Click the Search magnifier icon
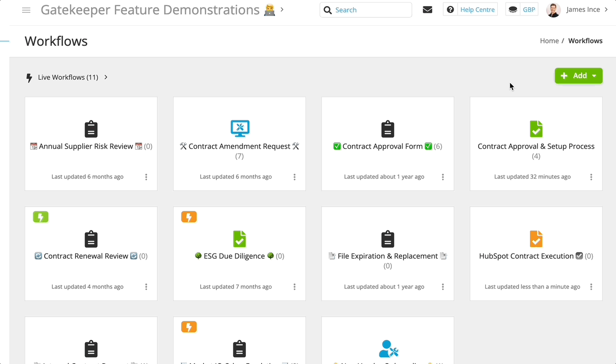This screenshot has width=616, height=364. pos(328,10)
